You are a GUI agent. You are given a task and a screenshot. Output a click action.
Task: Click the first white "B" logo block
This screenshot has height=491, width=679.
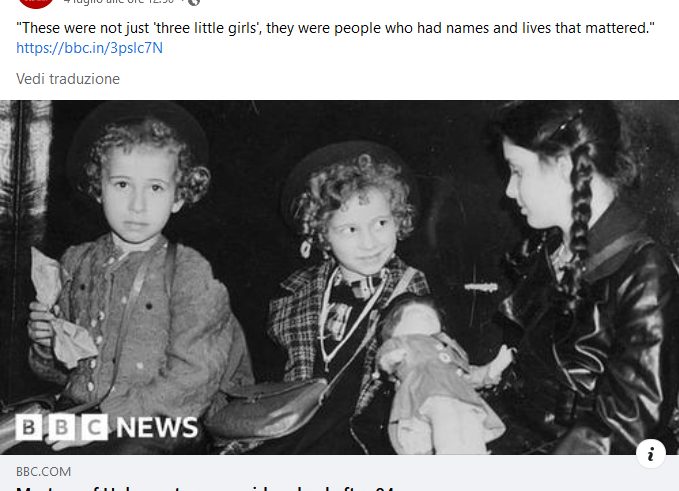[x=29, y=427]
